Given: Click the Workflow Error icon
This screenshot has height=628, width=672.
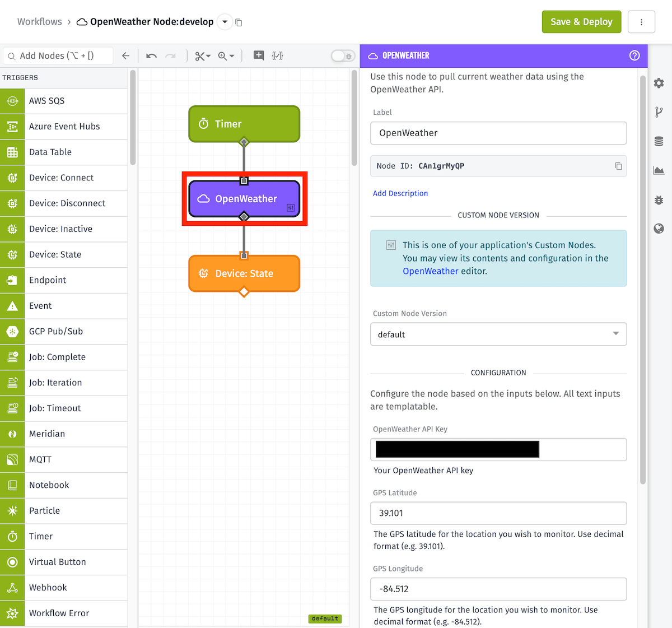Looking at the screenshot, I should tap(12, 613).
